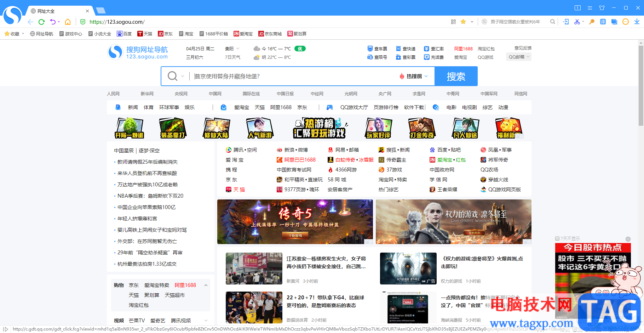Open headline 教师请病假25年后编制消失

coord(148,162)
